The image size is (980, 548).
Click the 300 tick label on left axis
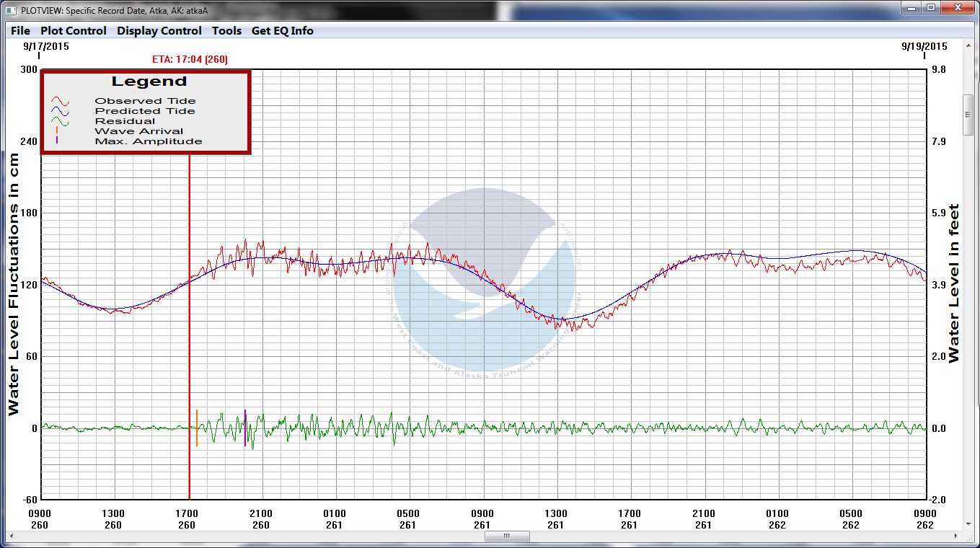29,70
